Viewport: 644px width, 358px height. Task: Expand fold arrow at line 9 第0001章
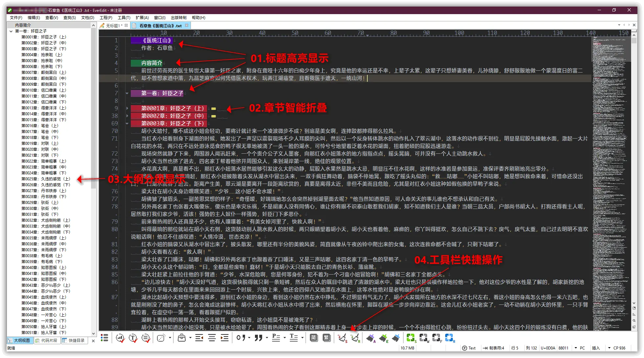click(x=127, y=108)
